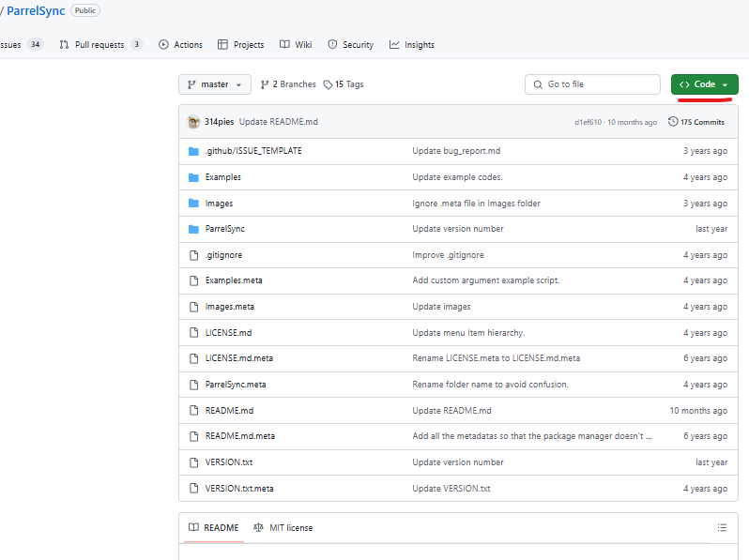The image size is (749, 560).
Task: Open the README outline list icon
Action: [x=722, y=527]
